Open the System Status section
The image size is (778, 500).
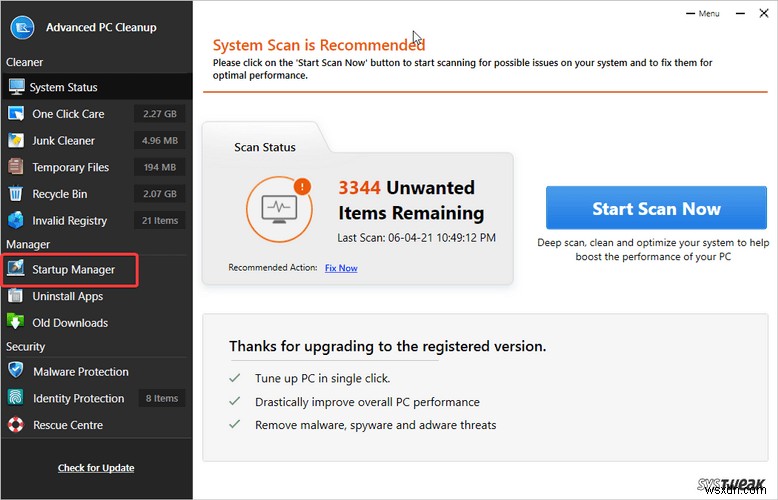tap(97, 87)
